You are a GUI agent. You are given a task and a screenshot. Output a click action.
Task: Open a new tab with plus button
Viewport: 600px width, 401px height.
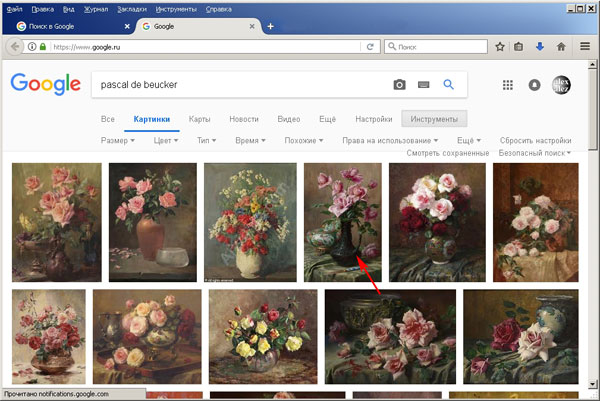pos(271,26)
